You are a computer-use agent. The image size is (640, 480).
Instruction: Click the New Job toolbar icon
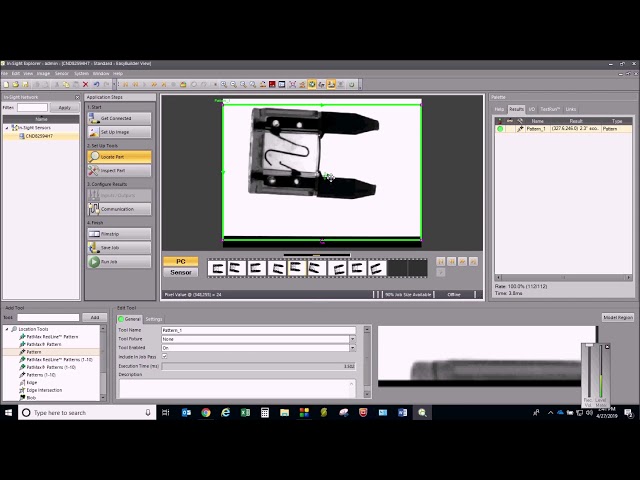pos(6,84)
